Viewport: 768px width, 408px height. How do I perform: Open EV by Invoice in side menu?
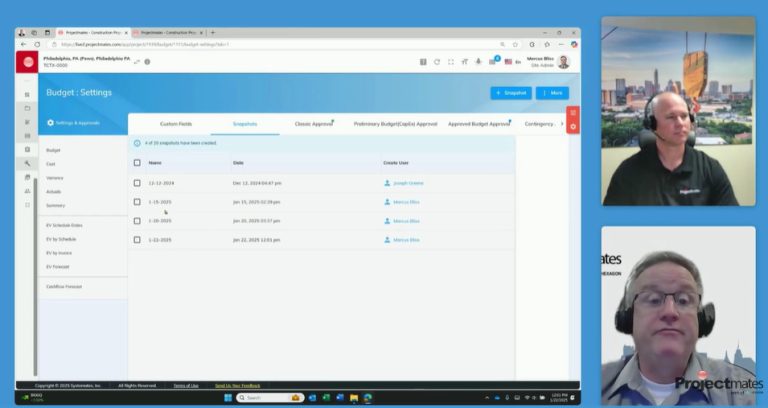pyautogui.click(x=59, y=253)
